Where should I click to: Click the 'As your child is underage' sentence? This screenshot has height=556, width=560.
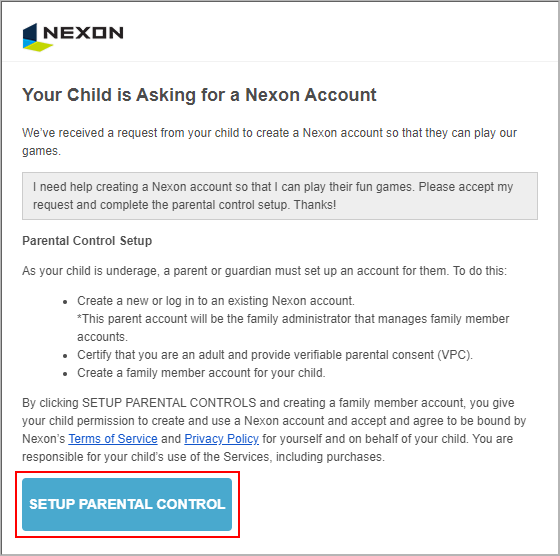pyautogui.click(x=264, y=271)
